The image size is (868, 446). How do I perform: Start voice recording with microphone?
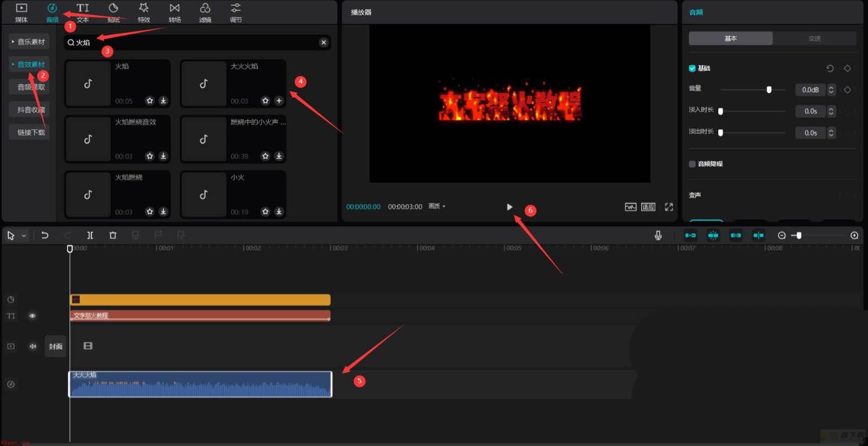[658, 235]
